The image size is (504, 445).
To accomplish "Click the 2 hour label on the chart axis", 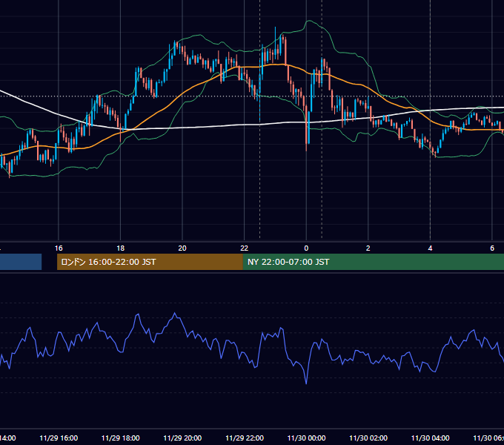I will click(x=368, y=248).
